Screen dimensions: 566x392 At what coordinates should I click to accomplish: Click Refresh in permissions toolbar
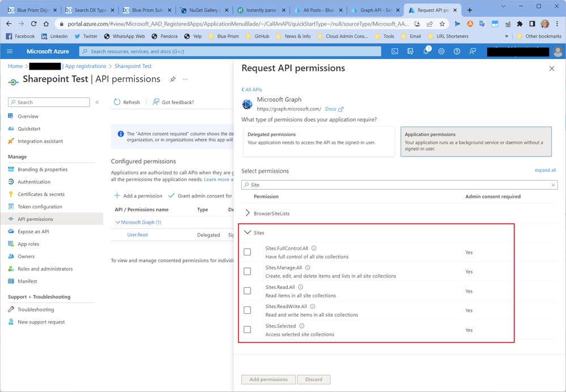pos(127,102)
